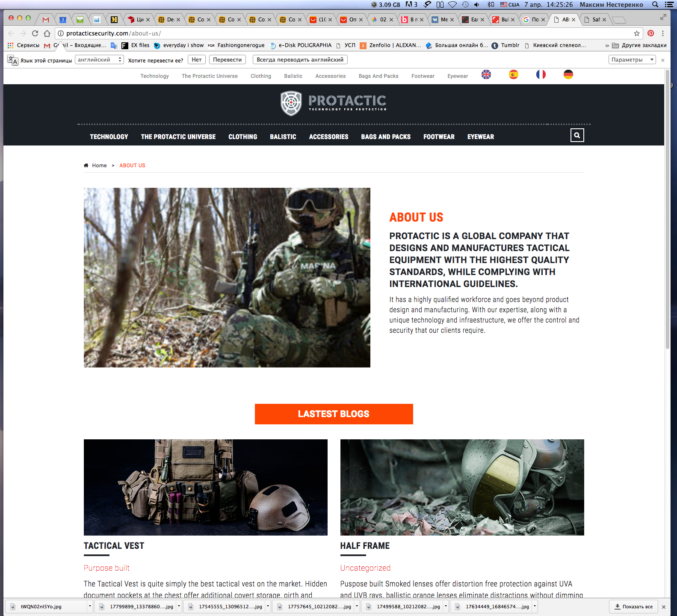Show more bookmarks chevron
Screen dimensions: 677x616
[607, 45]
